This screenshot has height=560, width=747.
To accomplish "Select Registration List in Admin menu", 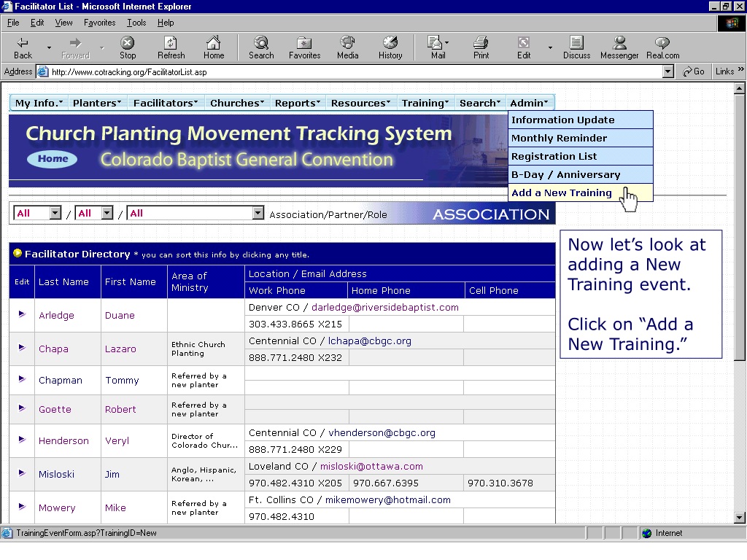I will [x=580, y=156].
